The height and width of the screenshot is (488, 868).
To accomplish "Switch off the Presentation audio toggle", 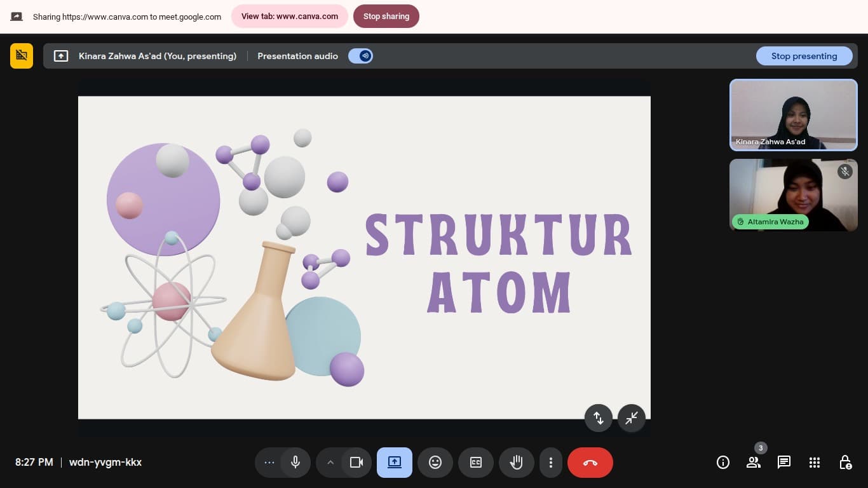I will (x=360, y=56).
